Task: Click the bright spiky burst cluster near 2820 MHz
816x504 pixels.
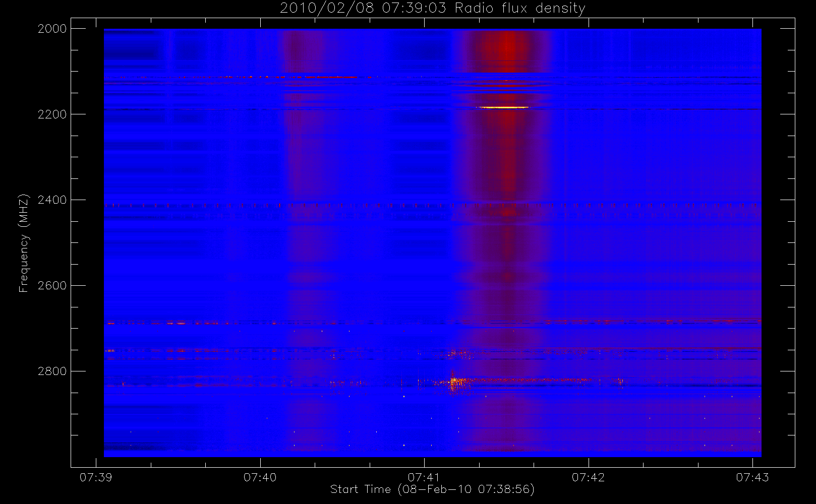Action: point(455,382)
